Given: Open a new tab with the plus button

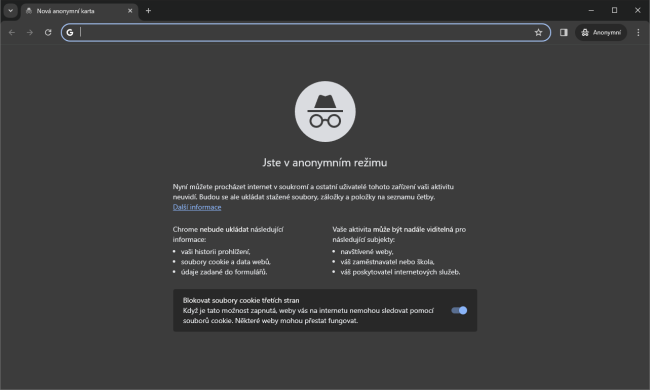Looking at the screenshot, I should coord(148,11).
